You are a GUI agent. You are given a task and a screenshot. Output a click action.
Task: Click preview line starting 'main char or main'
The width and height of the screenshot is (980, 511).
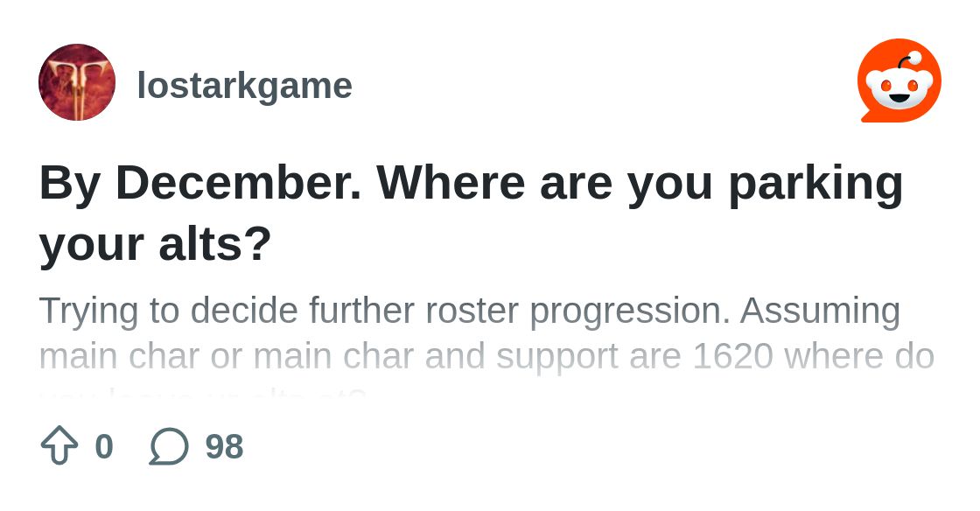tap(486, 356)
